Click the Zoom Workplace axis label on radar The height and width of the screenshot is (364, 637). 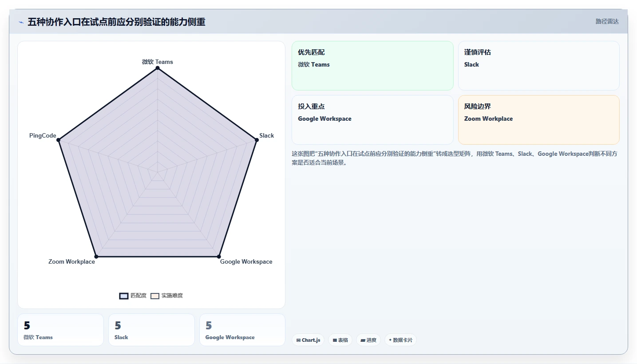(71, 261)
